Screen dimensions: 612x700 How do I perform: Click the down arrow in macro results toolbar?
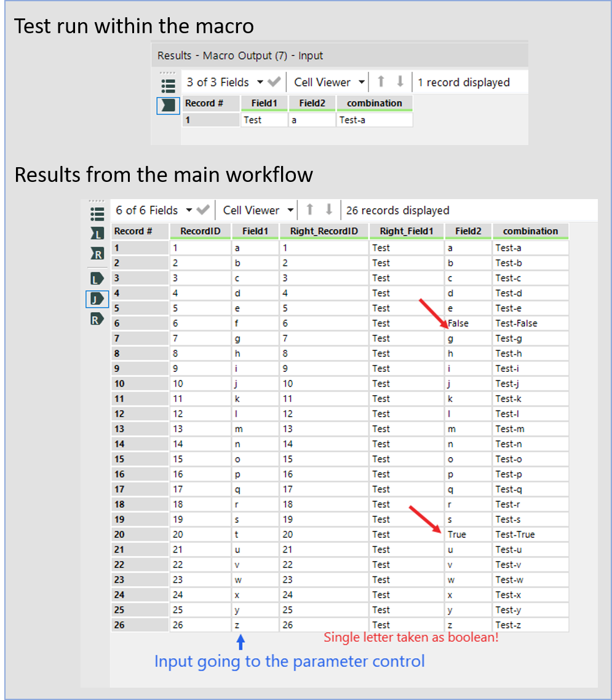coord(400,82)
